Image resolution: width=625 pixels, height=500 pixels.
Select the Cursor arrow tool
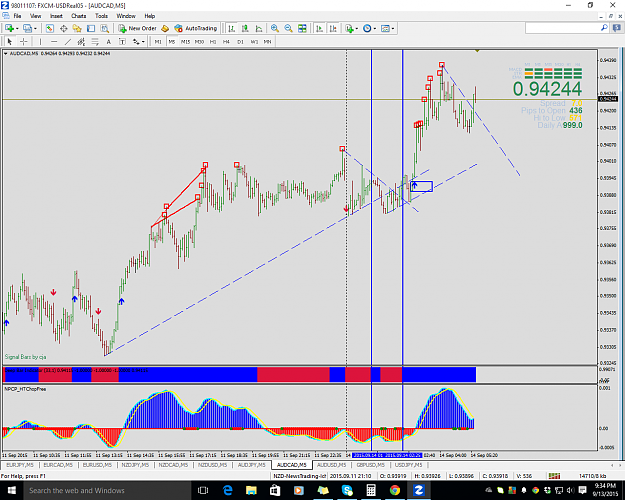point(10,41)
